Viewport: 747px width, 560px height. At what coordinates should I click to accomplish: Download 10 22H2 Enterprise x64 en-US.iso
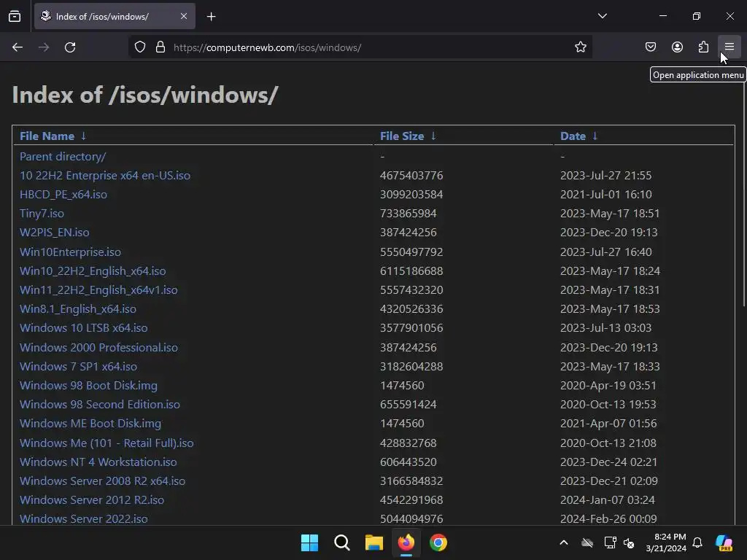tap(105, 175)
